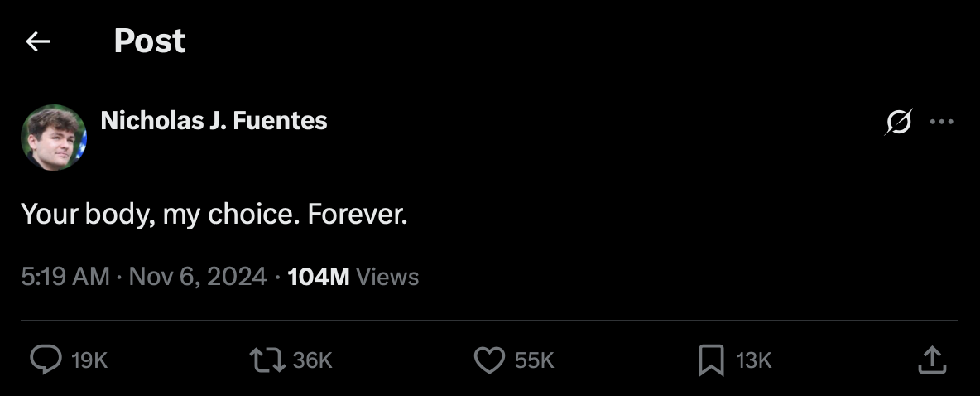The image size is (980, 396).
Task: Go back using the left arrow
Action: pyautogui.click(x=38, y=41)
